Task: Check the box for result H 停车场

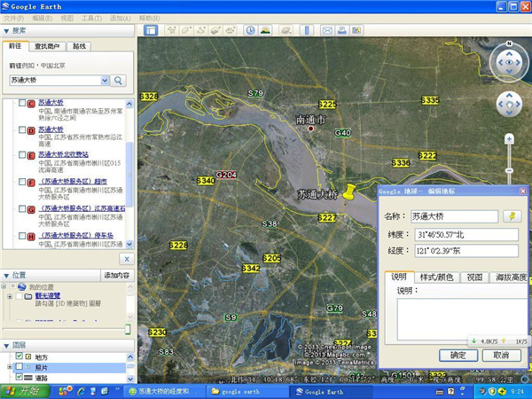Action: [x=22, y=236]
